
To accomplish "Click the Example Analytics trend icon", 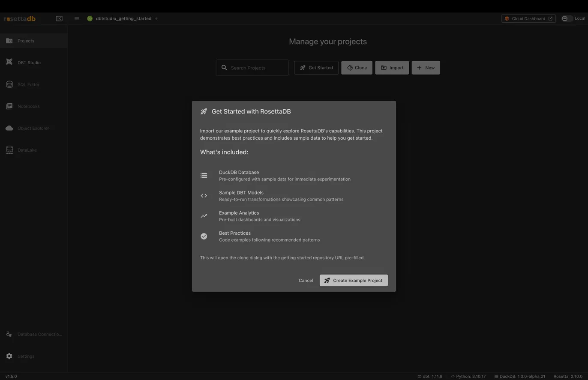I will pos(204,216).
